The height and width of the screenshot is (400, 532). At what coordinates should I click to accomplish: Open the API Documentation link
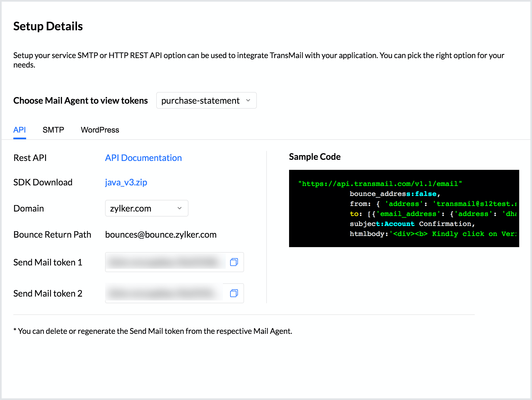143,158
